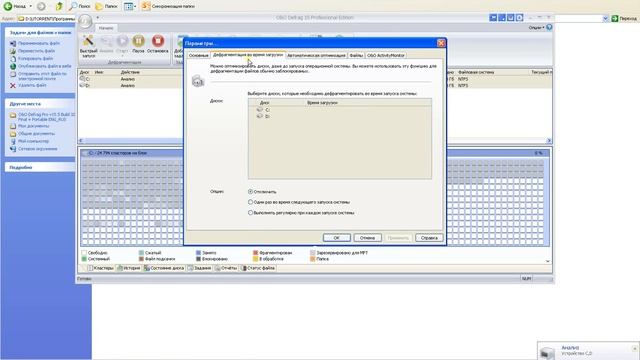Viewport: 640px width, 360px height.
Task: Select 'Once at next system start' radio
Action: (x=250, y=202)
